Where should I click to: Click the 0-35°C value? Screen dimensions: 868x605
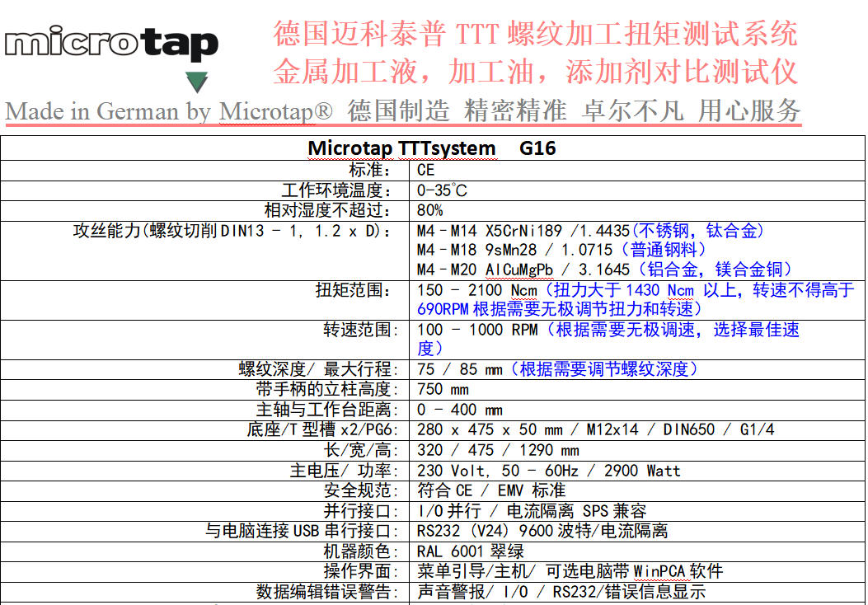point(442,190)
